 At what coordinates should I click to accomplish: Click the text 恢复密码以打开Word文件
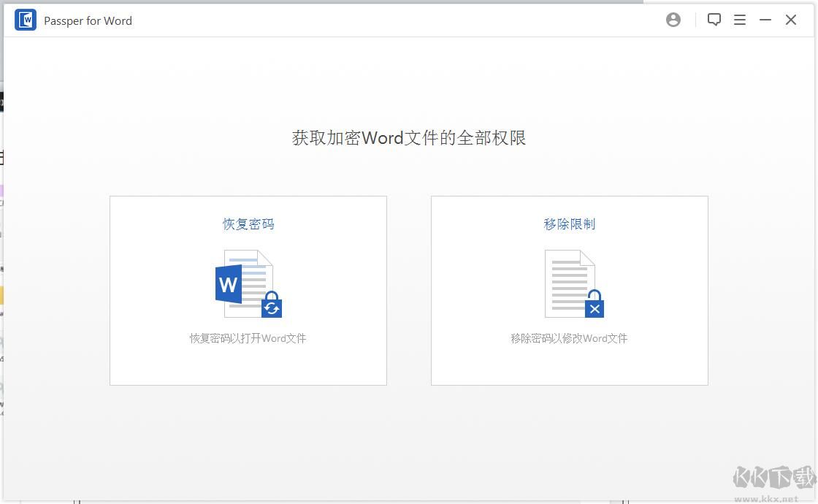(x=248, y=338)
